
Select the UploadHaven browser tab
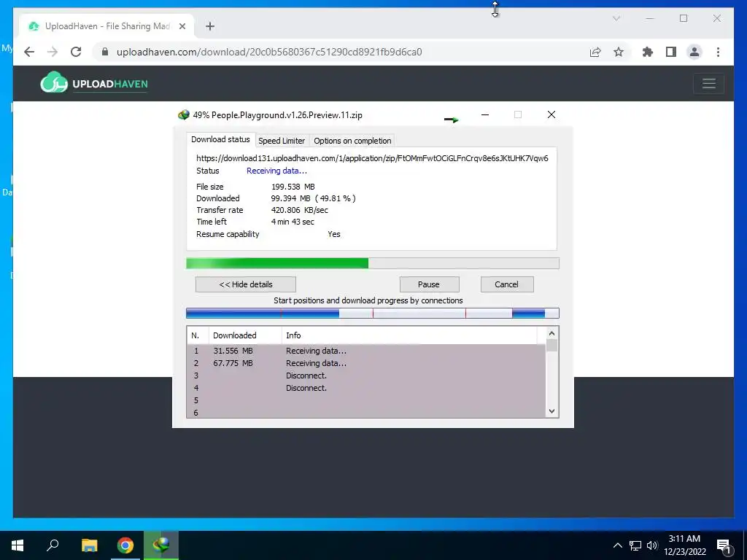point(107,26)
